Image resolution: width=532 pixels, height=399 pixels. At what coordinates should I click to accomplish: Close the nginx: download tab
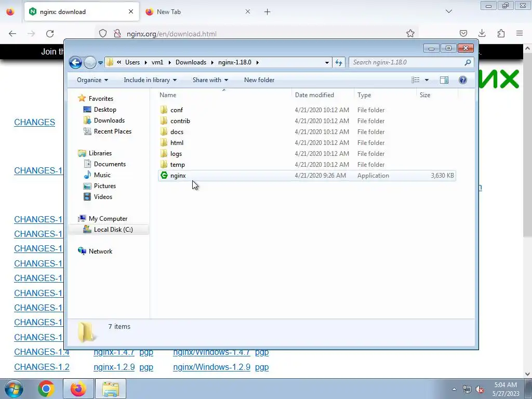click(131, 12)
